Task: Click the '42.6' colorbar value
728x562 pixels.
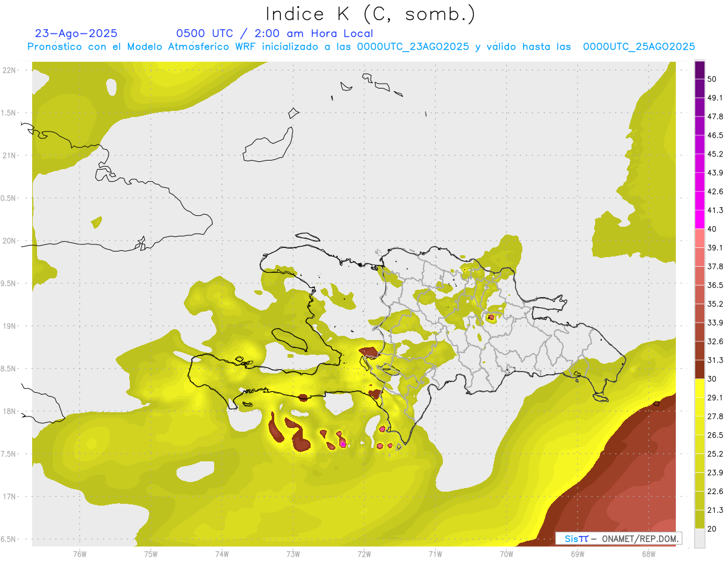Action: [715, 192]
